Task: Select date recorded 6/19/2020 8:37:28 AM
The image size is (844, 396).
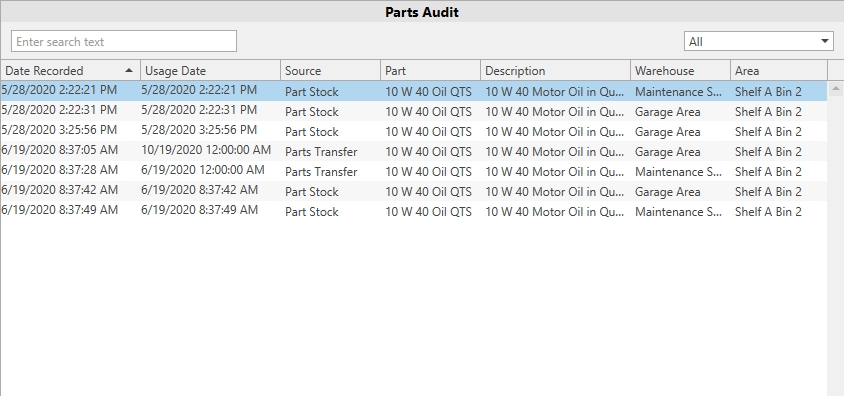Action: [x=60, y=169]
